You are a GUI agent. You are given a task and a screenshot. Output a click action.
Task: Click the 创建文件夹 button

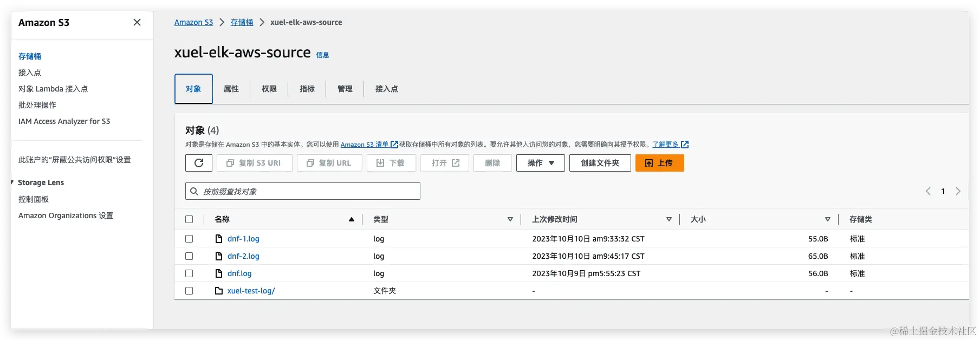point(600,163)
